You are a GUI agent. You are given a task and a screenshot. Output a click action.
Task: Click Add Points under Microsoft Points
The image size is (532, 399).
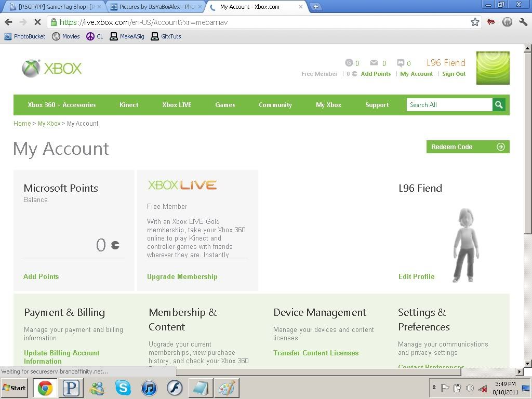[41, 276]
